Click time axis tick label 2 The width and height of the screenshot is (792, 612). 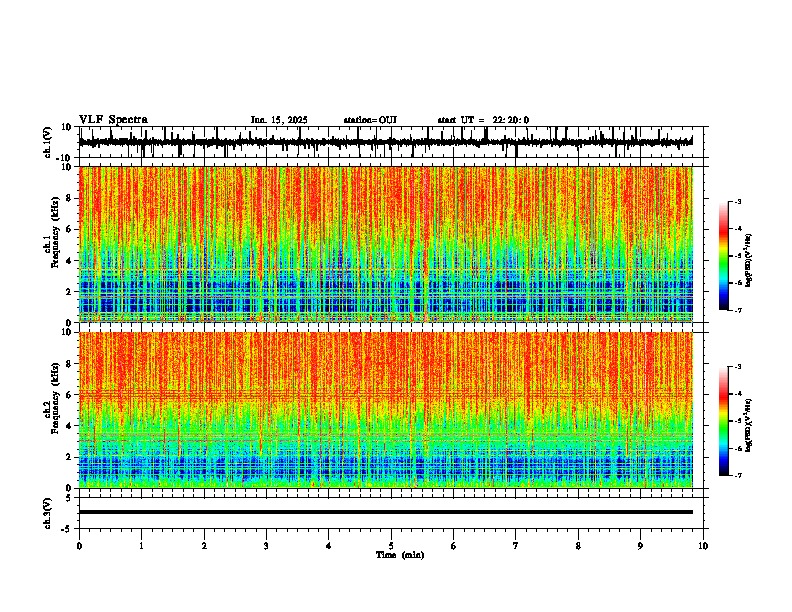click(204, 546)
